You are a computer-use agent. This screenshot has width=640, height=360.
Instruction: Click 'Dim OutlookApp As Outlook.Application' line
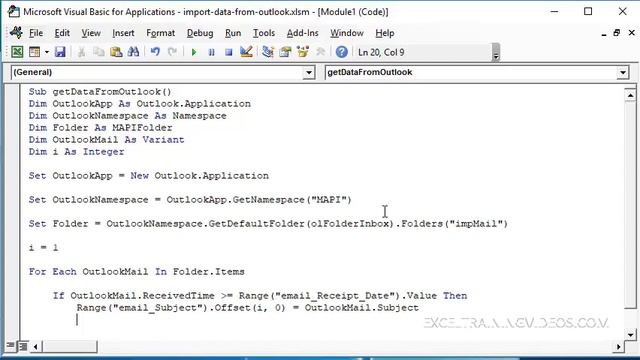pos(140,104)
